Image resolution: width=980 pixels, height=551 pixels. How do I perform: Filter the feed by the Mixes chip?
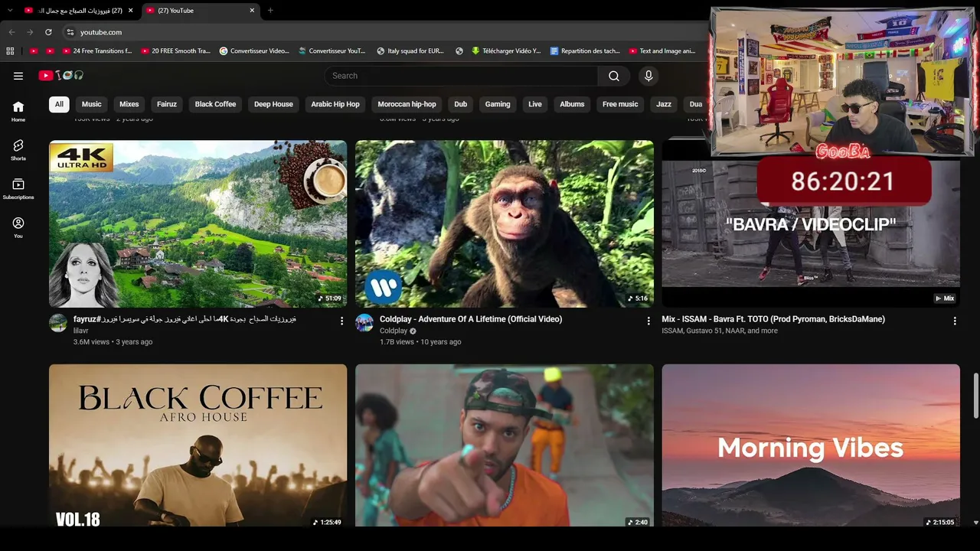tap(129, 104)
